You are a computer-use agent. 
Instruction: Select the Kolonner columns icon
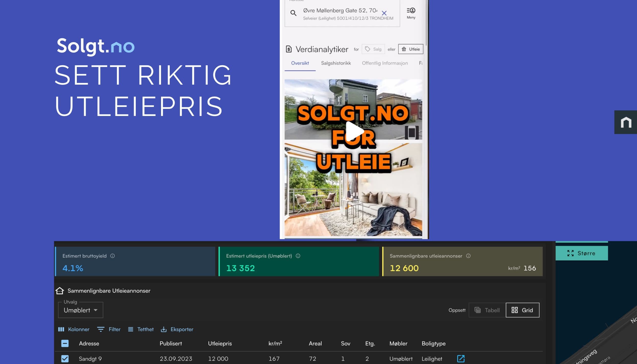62,329
